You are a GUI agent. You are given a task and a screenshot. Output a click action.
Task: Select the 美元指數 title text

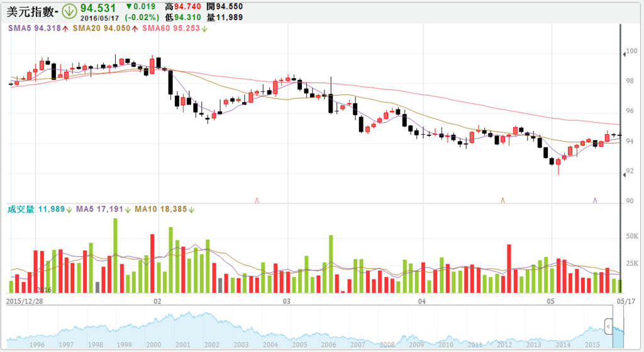tap(30, 11)
